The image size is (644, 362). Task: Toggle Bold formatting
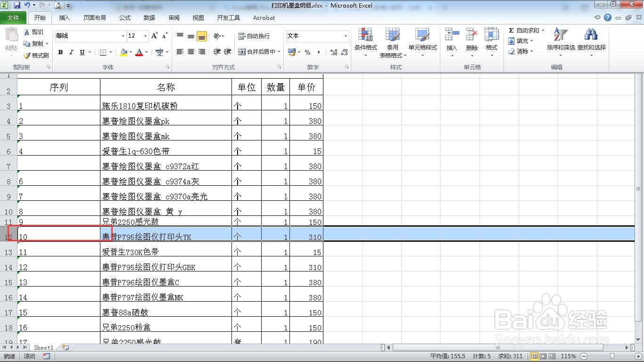60,52
